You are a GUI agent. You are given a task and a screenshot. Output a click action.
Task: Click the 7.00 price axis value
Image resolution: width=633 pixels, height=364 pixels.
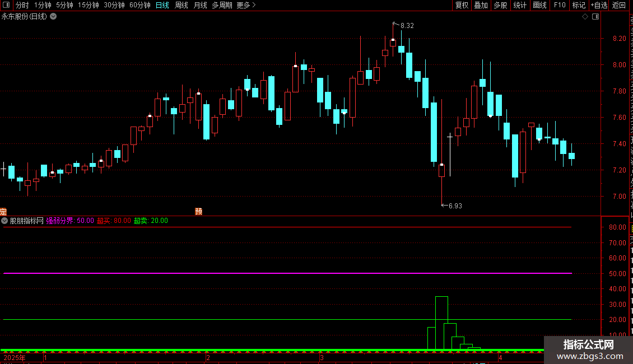coord(619,197)
